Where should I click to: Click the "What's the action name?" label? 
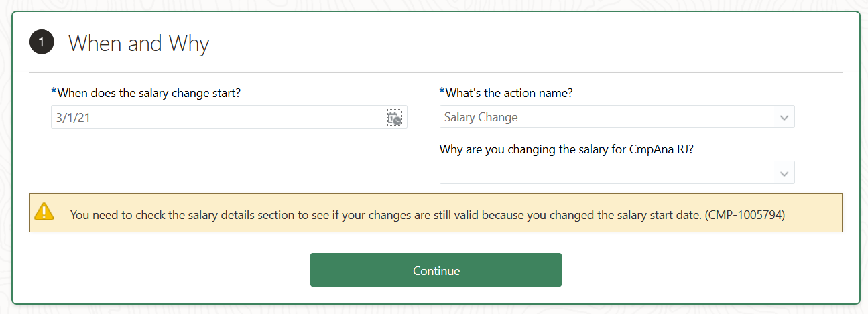click(x=509, y=93)
